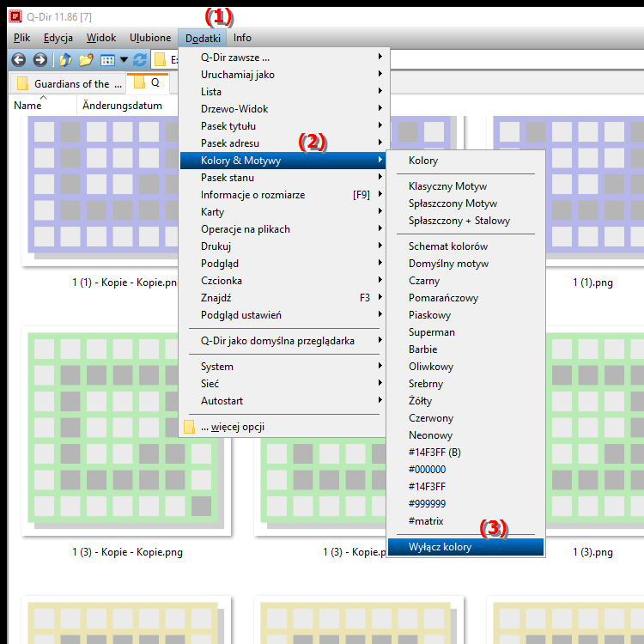The width and height of the screenshot is (644, 644).
Task: Open the Info menu
Action: pyautogui.click(x=242, y=38)
